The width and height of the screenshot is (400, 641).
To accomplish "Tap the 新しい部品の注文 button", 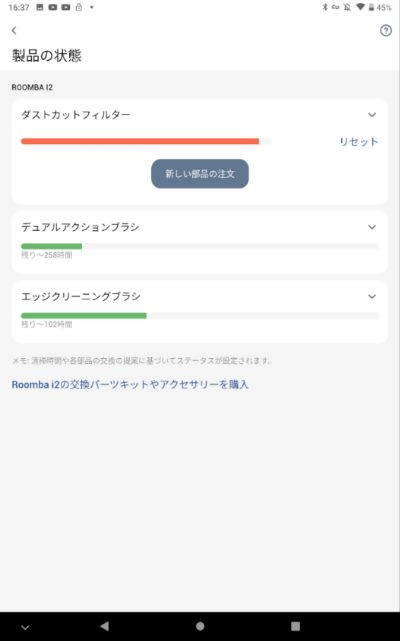I will click(x=200, y=174).
